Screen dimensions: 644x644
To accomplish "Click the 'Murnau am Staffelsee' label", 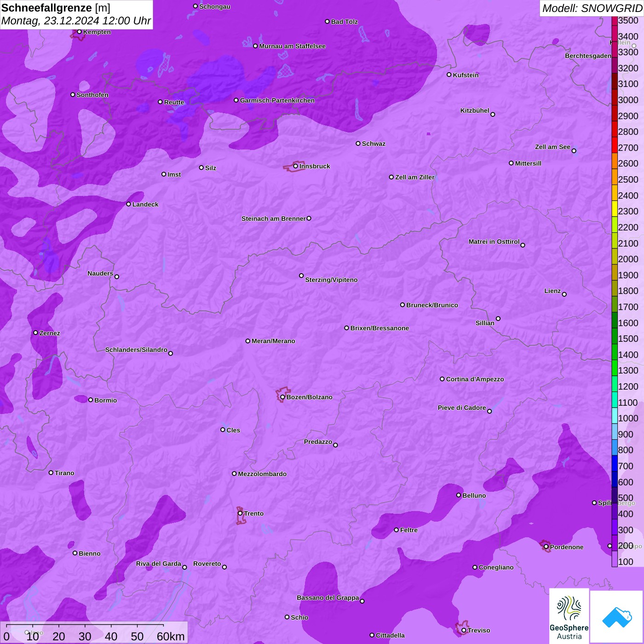I will click(293, 46).
